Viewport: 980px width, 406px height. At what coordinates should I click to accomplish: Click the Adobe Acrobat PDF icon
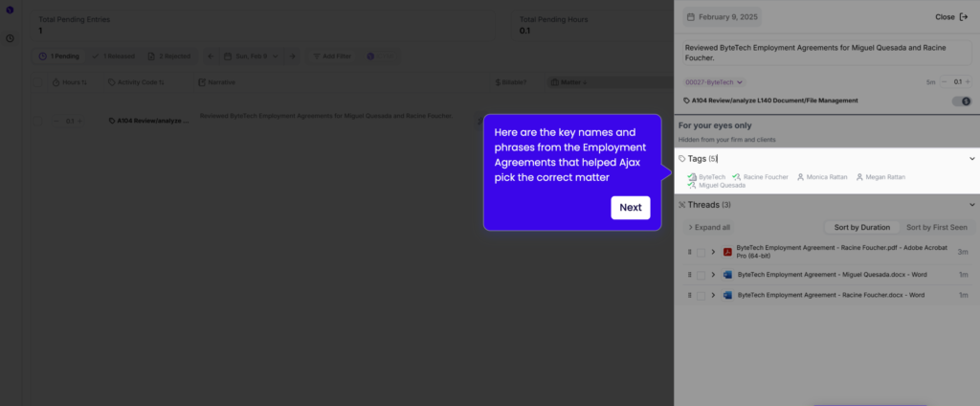click(727, 252)
